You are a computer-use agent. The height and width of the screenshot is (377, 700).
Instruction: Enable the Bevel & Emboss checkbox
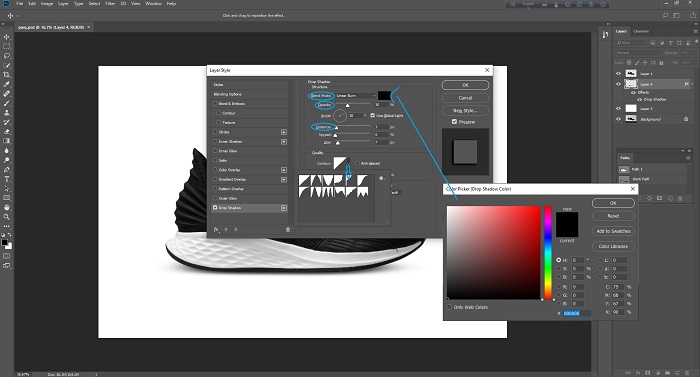(x=215, y=104)
